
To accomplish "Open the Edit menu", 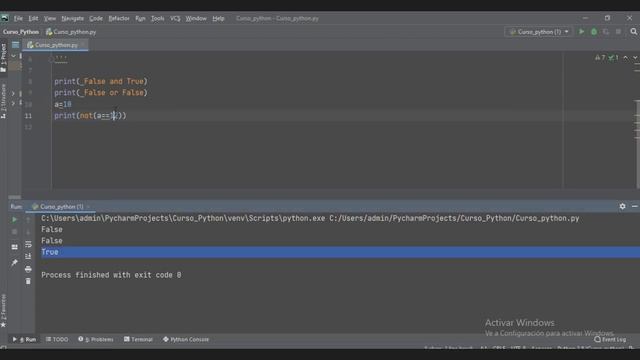I will coord(33,18).
